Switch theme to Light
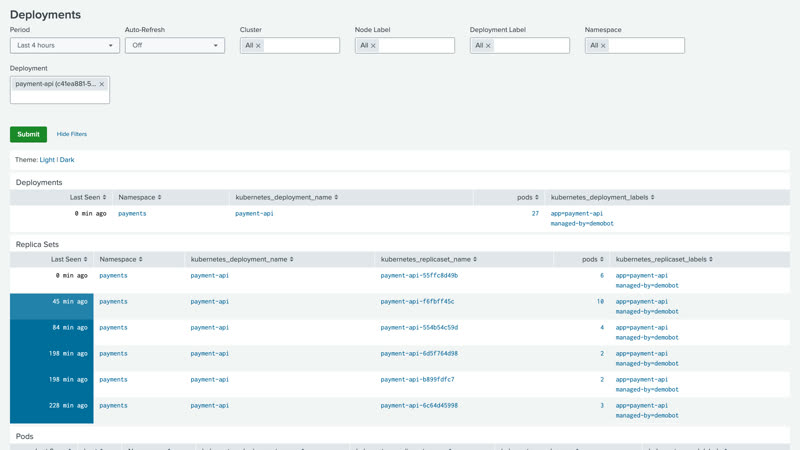This screenshot has height=450, width=800. tap(47, 160)
